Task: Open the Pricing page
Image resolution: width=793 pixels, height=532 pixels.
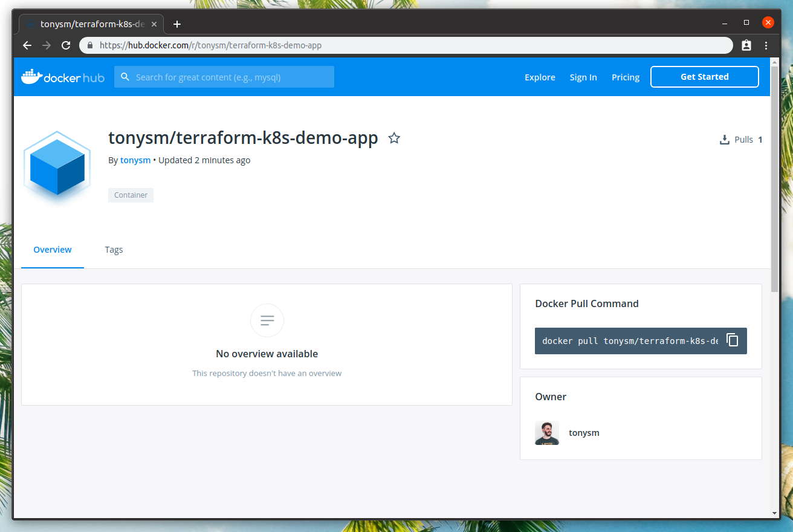Action: [626, 77]
